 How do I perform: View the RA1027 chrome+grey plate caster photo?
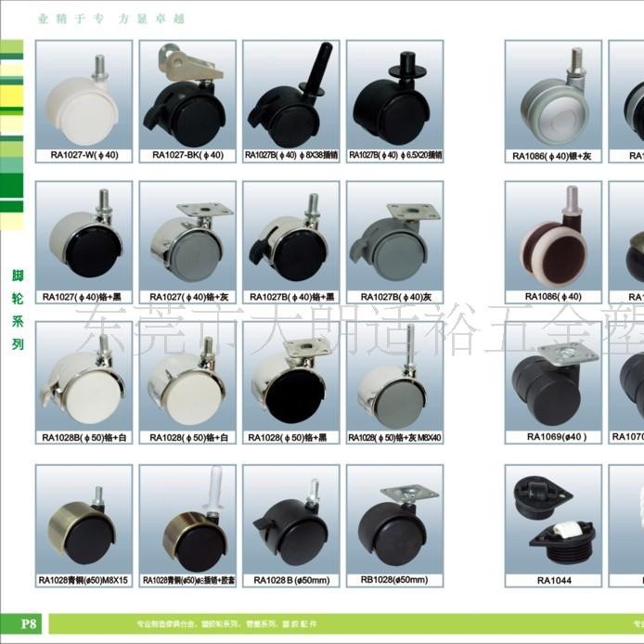click(x=187, y=236)
